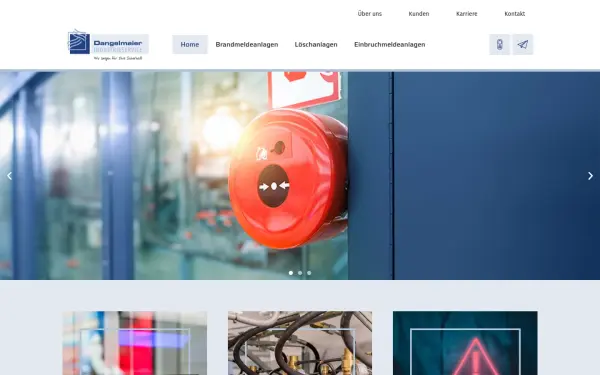Select the first carousel dot
This screenshot has width=600, height=375.
click(291, 273)
